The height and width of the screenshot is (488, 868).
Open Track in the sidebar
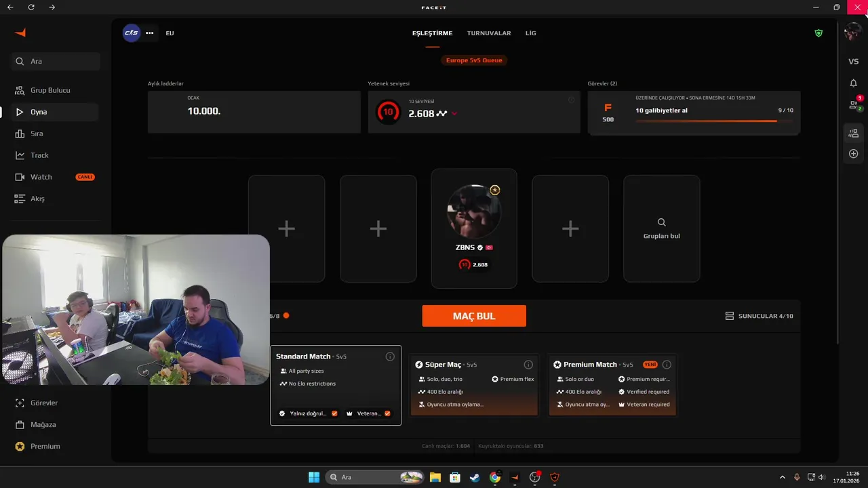pos(56,155)
